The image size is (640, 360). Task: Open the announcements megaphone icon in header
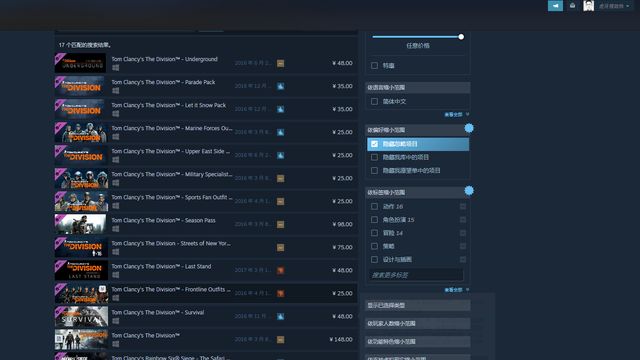click(x=555, y=6)
